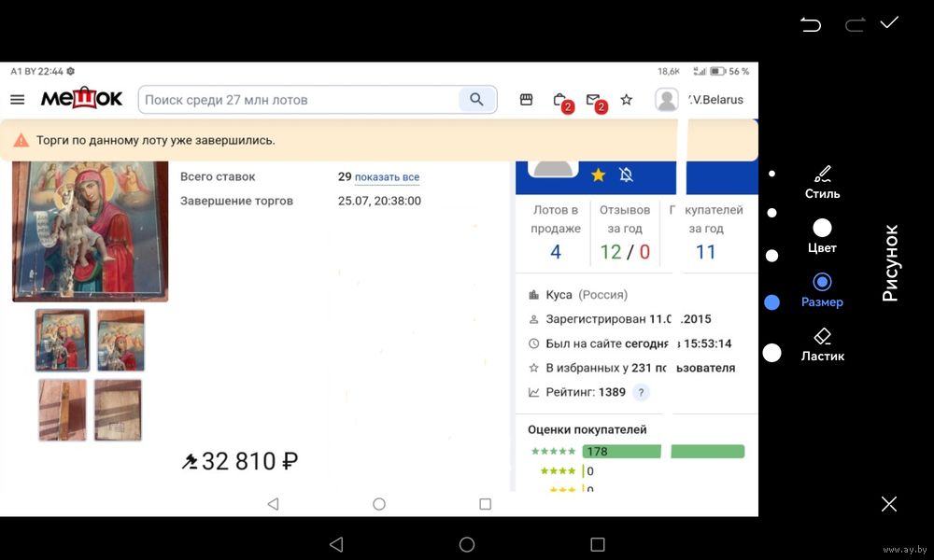Select the fourth thumbnail of board back
This screenshot has width=934, height=560.
pyautogui.click(x=118, y=410)
